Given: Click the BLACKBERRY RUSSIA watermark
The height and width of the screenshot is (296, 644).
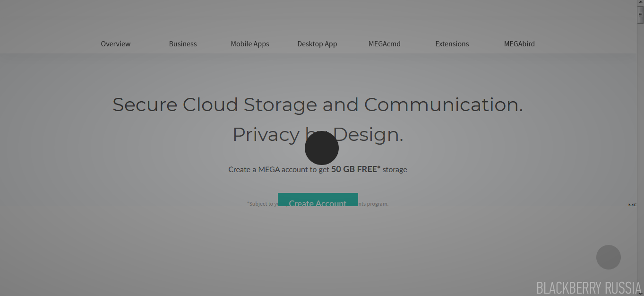Looking at the screenshot, I should tap(588, 287).
